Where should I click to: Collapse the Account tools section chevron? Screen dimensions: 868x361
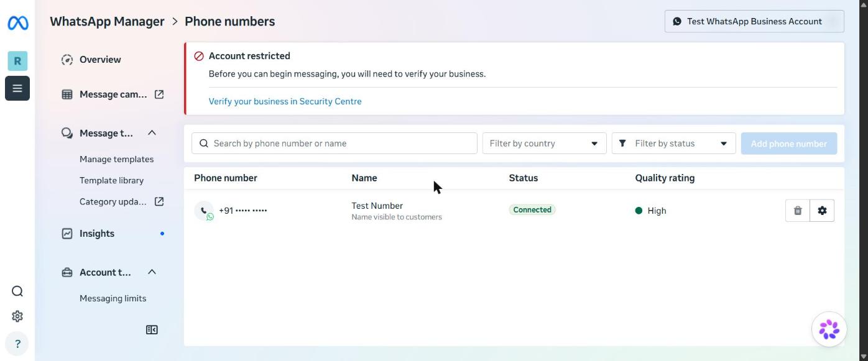tap(152, 272)
